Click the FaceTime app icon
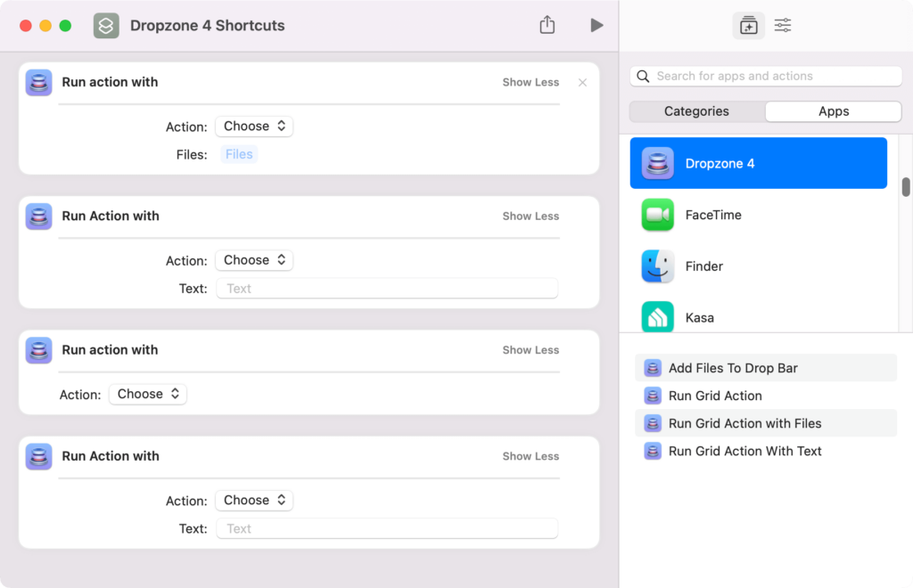Viewport: 913px width, 588px height. (x=657, y=215)
